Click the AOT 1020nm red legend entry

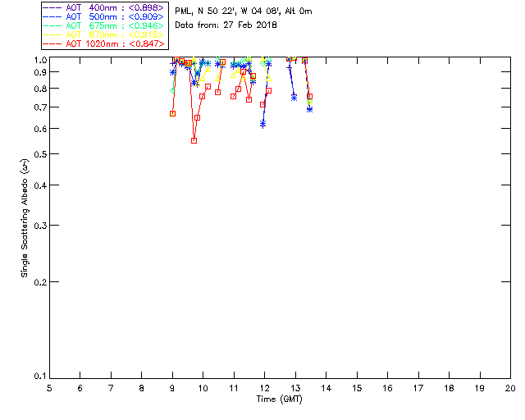coord(103,43)
